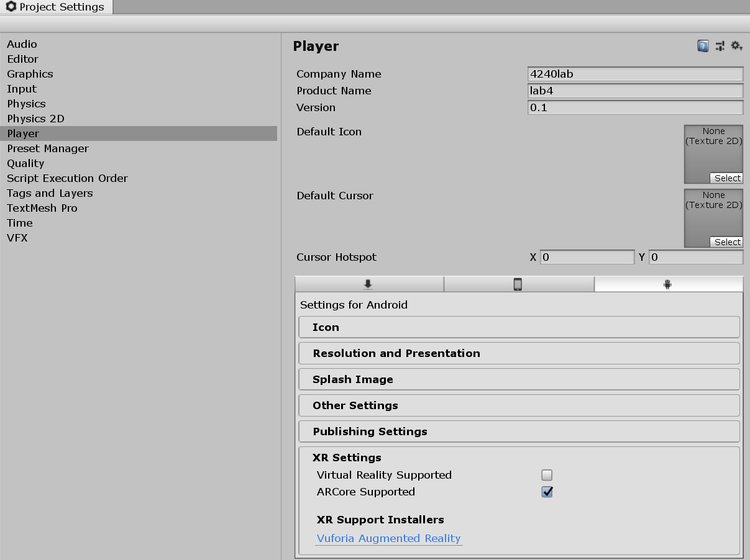Click the Project Settings window tab
The image size is (750, 560).
[56, 7]
